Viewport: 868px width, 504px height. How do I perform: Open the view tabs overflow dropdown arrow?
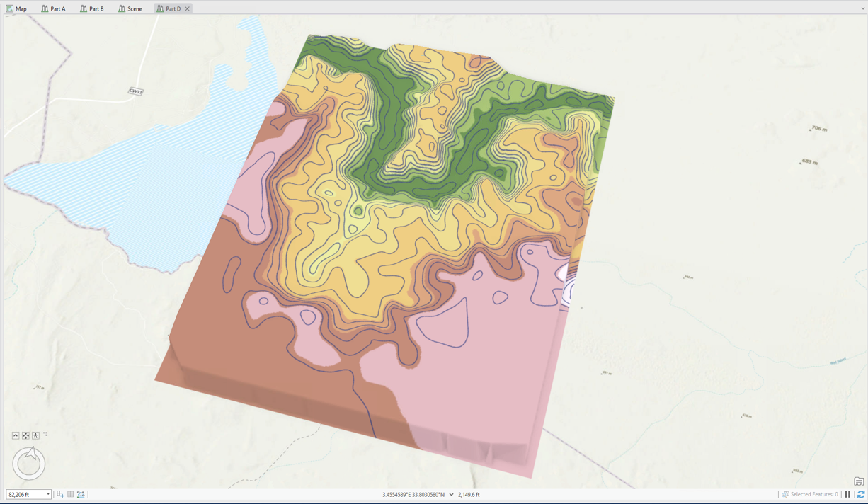point(862,8)
